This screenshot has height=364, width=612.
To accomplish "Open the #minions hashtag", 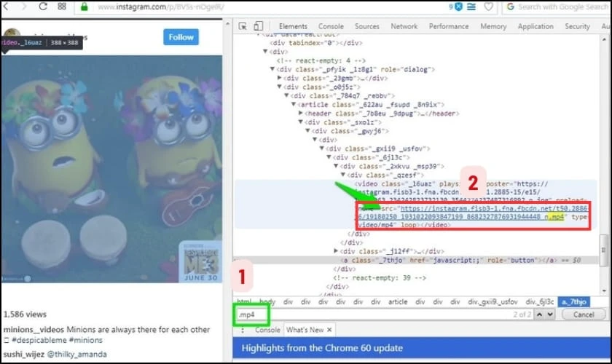I will coord(85,340).
